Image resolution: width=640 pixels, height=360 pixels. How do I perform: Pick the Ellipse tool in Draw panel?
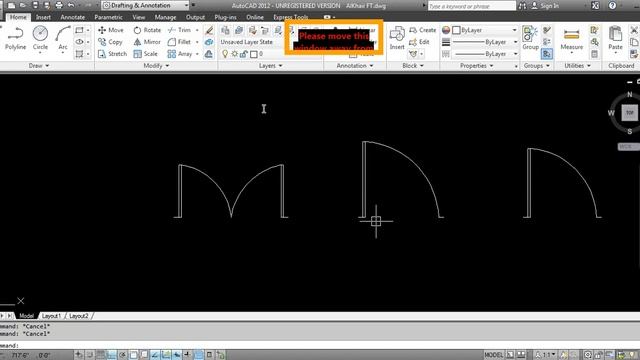click(x=79, y=42)
